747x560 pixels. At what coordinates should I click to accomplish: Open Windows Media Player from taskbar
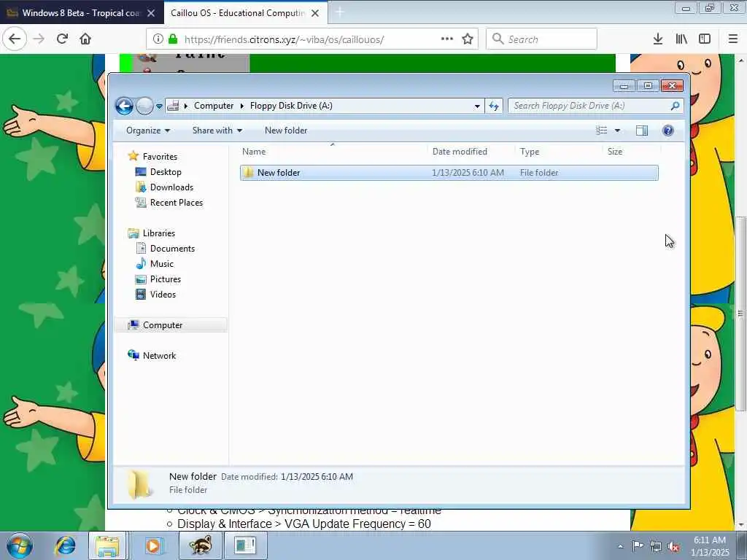point(153,545)
